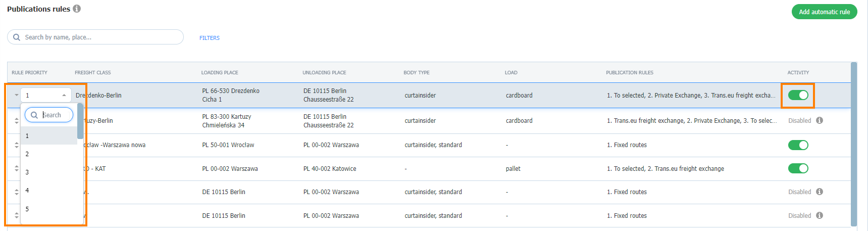
Task: Click the Add automatic rule button
Action: [x=825, y=12]
